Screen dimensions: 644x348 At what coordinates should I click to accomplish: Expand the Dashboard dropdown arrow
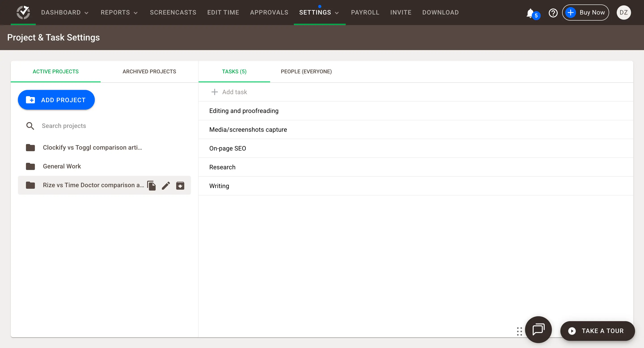[87, 13]
